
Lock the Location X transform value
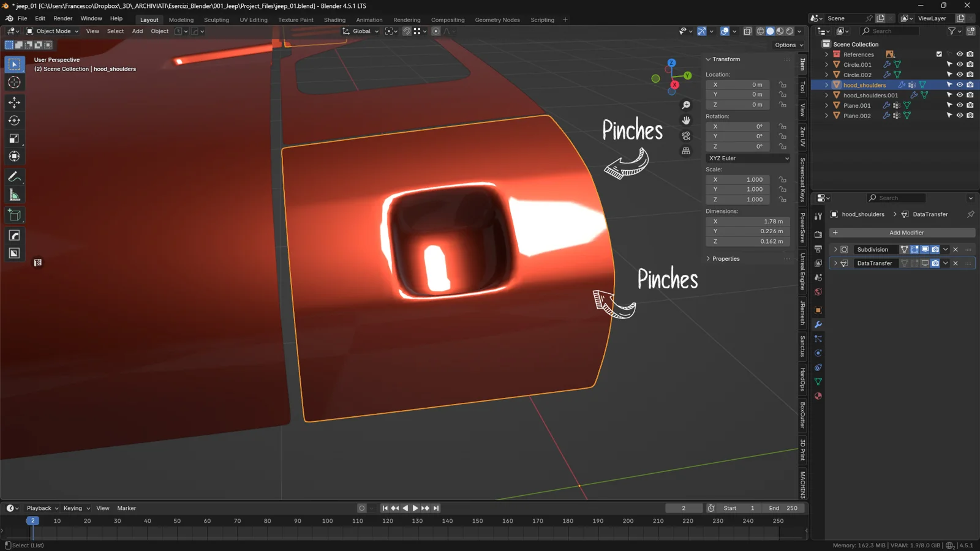pos(783,84)
